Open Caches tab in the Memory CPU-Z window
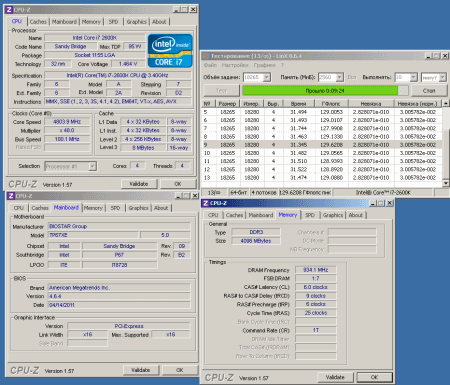This screenshot has width=450, height=385. (234, 215)
